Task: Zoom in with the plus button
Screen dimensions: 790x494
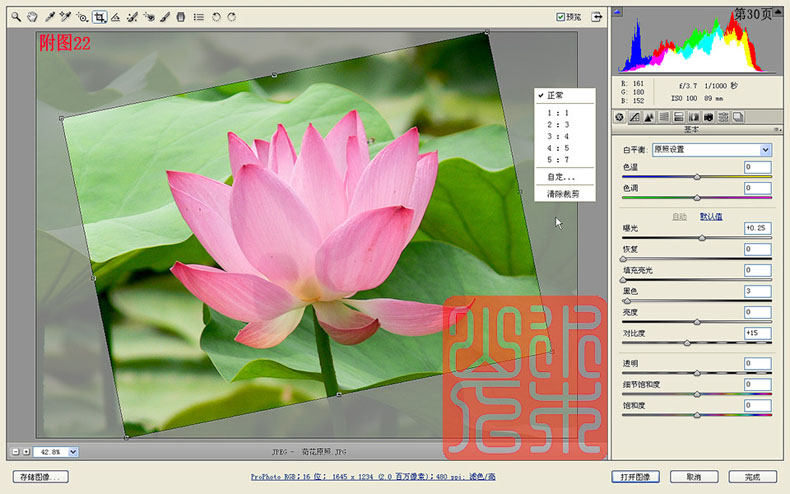Action: (26, 452)
